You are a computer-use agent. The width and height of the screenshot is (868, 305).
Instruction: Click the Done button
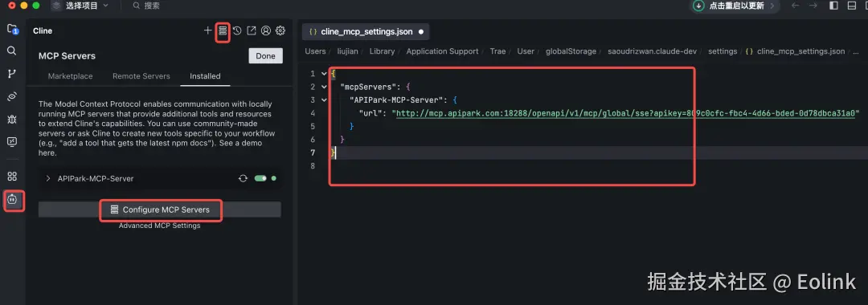[266, 56]
